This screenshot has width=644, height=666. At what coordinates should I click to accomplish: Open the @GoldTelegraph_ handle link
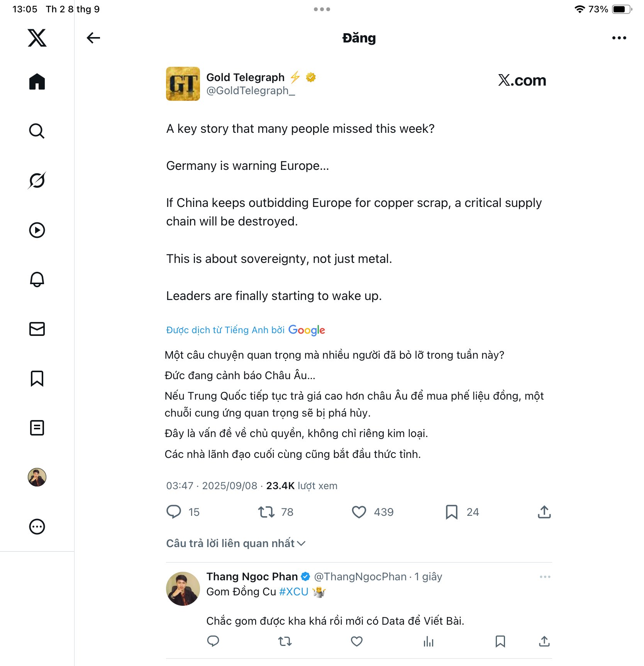251,91
